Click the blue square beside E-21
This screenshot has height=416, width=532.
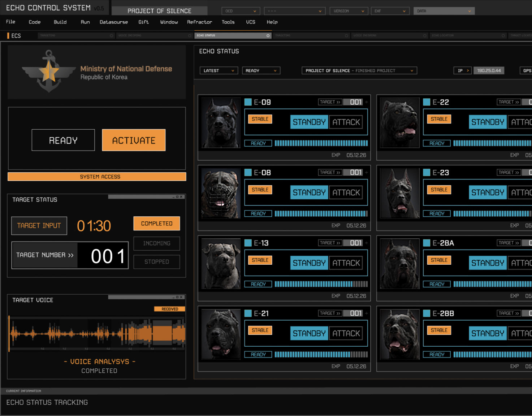pos(248,313)
